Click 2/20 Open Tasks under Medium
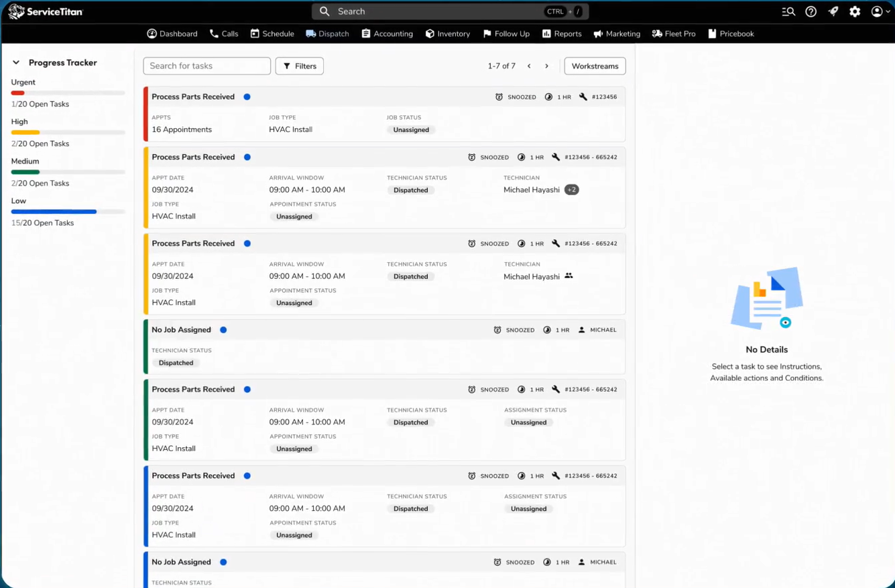The height and width of the screenshot is (588, 895). pyautogui.click(x=40, y=183)
